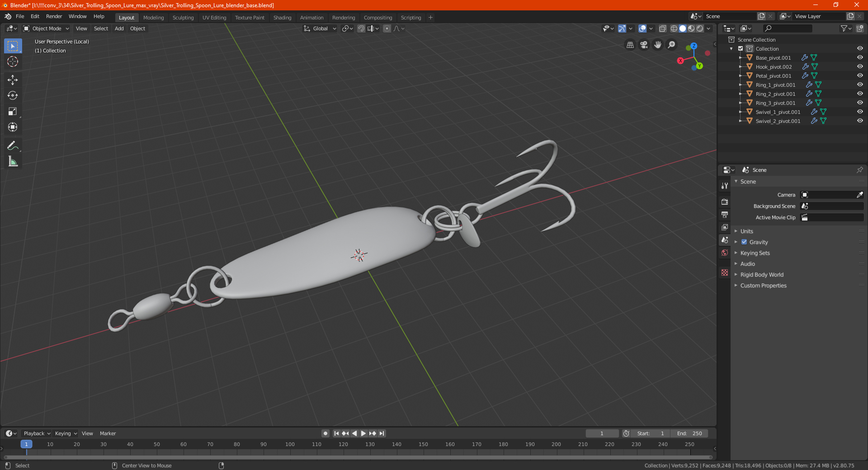Open the Keying dropdown in timeline
This screenshot has height=470, width=868.
(x=66, y=433)
